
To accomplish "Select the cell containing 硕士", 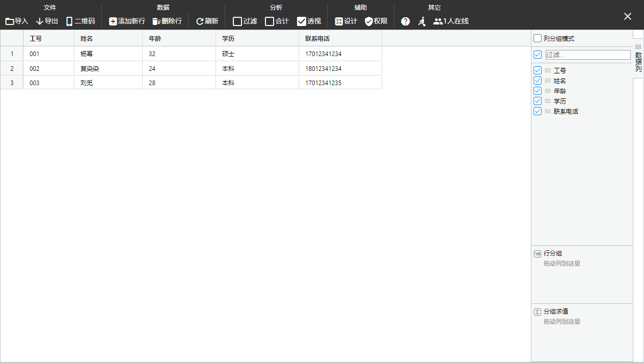I will tap(257, 54).
